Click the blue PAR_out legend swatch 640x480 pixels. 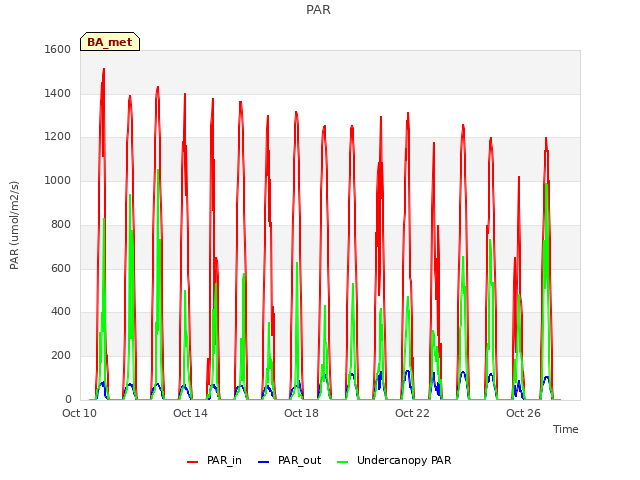[264, 462]
